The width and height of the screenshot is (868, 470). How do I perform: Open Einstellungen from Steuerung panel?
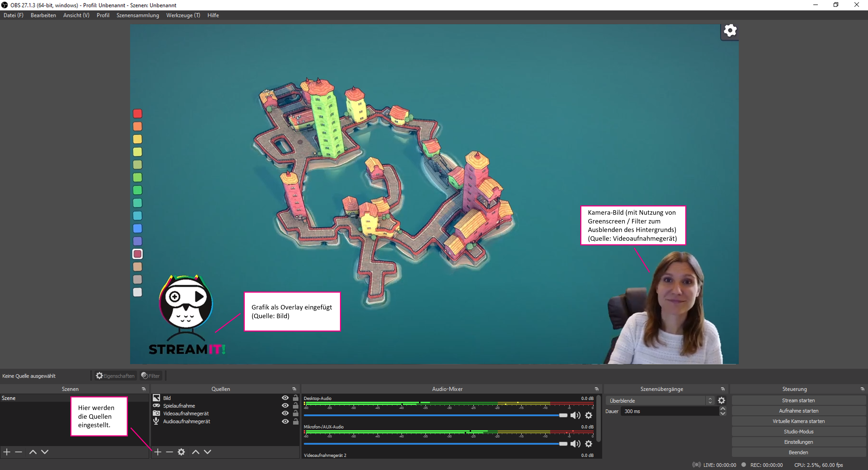[x=798, y=442]
